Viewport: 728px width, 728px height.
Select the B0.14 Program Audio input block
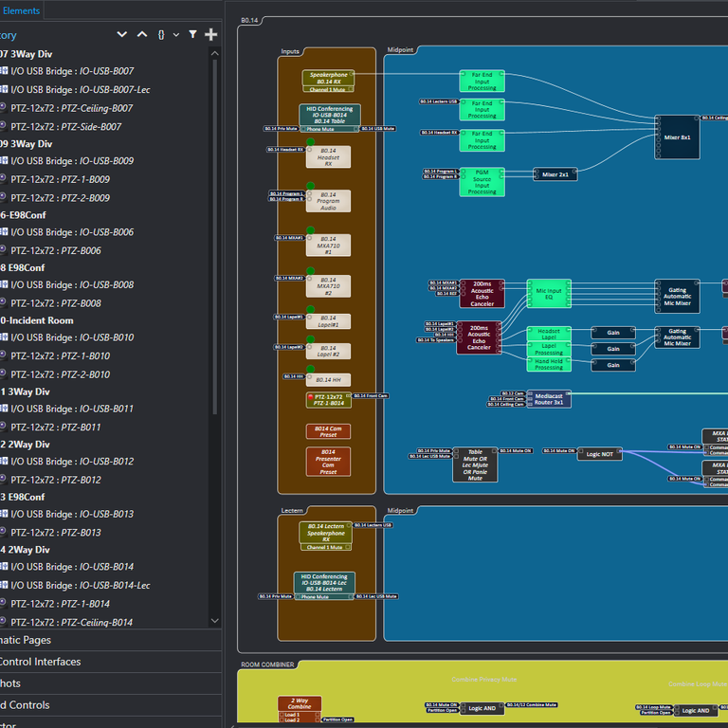(x=328, y=201)
